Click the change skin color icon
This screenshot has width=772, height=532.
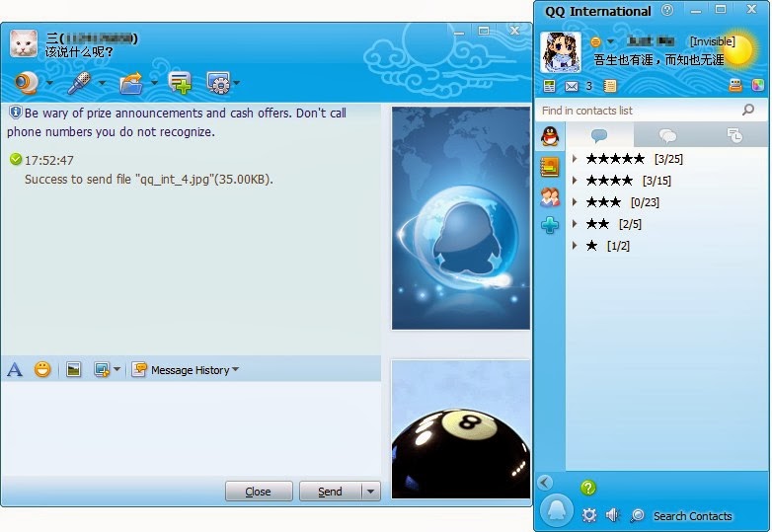(758, 85)
